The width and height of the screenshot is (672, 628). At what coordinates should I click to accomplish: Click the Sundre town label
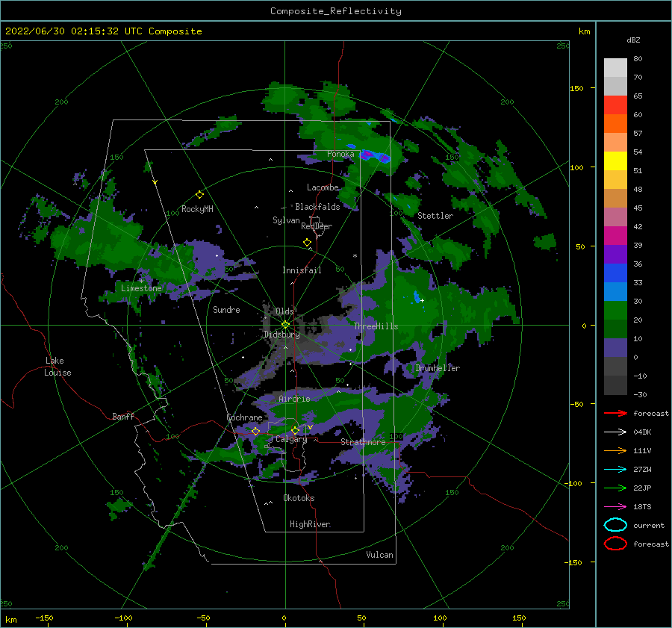coord(226,309)
